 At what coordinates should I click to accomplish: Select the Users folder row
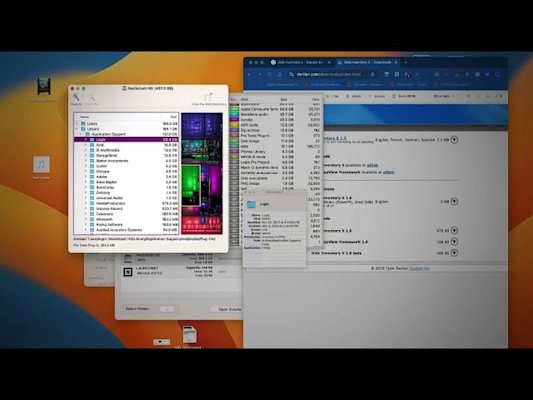[126, 123]
